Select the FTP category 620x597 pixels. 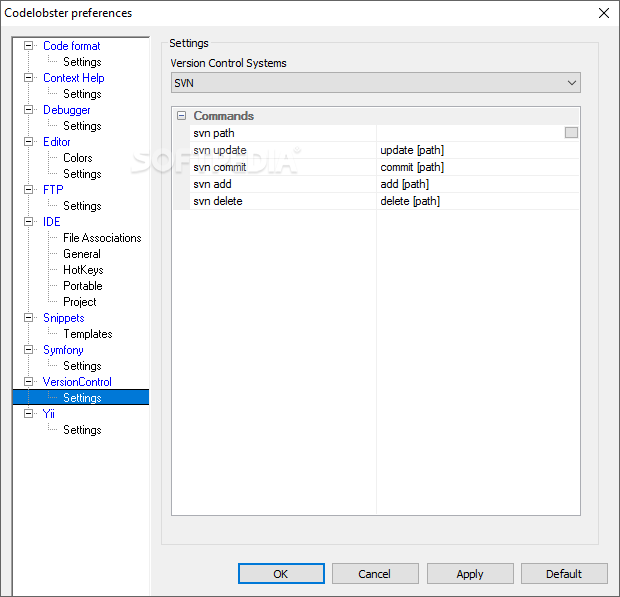tap(53, 190)
